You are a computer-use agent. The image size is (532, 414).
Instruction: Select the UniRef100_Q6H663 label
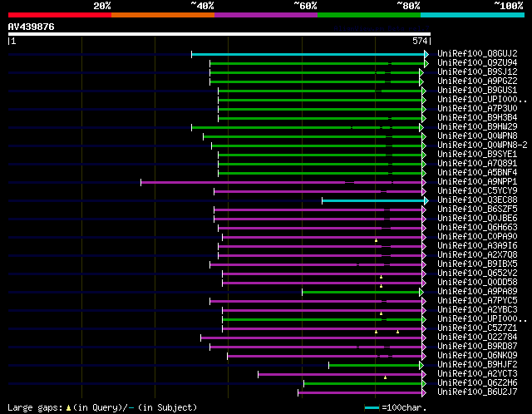tap(477, 228)
